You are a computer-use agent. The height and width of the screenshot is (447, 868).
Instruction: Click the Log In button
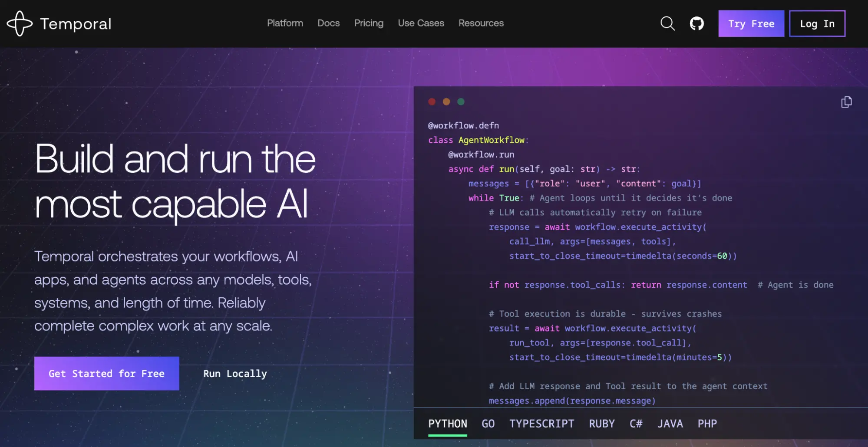click(817, 23)
